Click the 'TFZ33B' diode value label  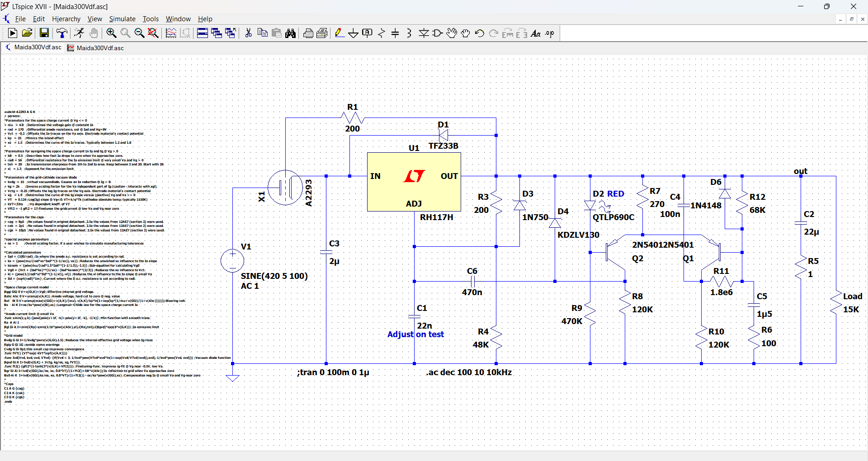[x=443, y=146]
